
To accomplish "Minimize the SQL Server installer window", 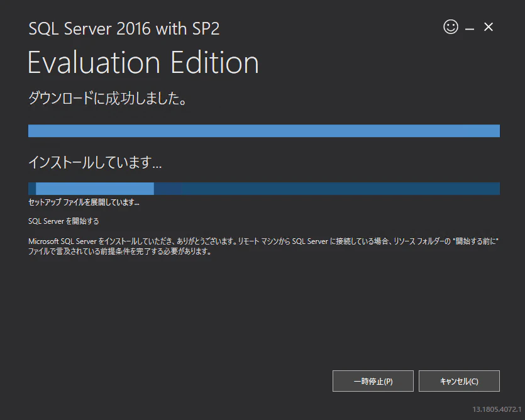I will click(470, 29).
